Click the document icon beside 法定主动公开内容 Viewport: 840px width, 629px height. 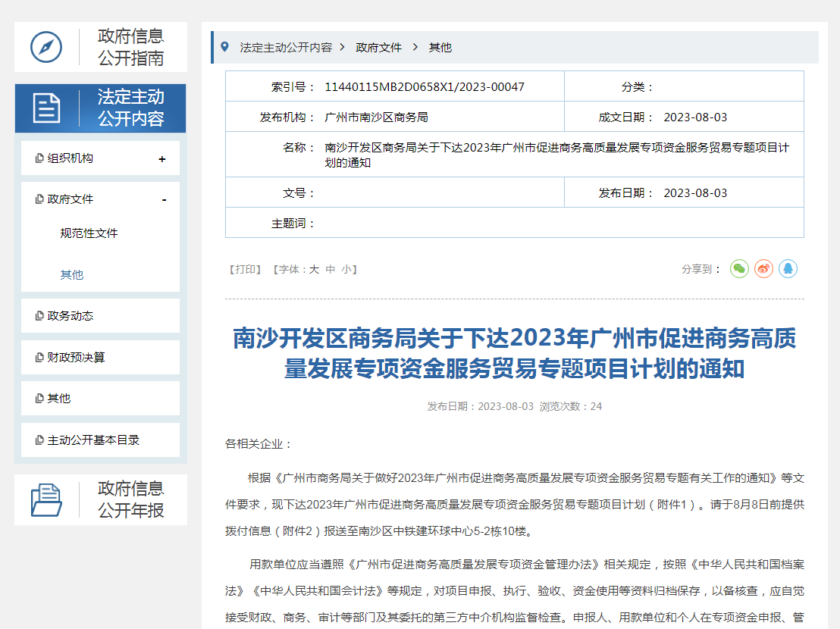coord(46,108)
